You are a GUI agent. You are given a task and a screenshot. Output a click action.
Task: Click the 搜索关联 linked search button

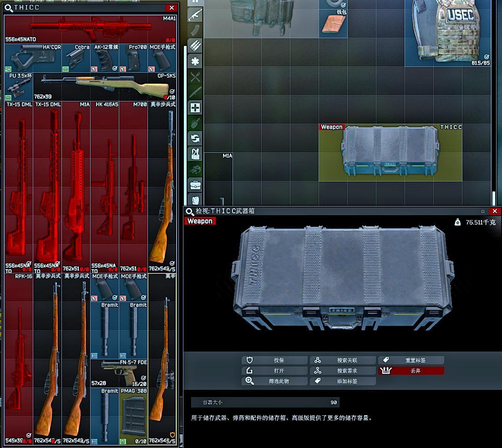343,360
